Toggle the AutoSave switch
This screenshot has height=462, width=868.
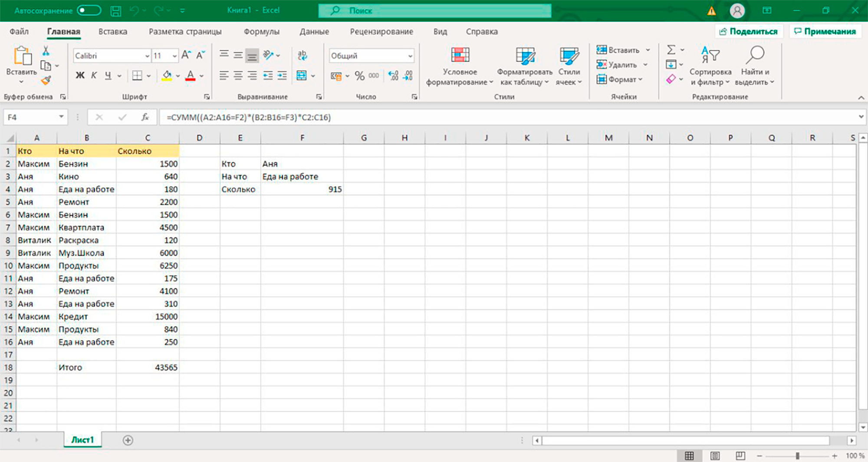click(x=89, y=10)
